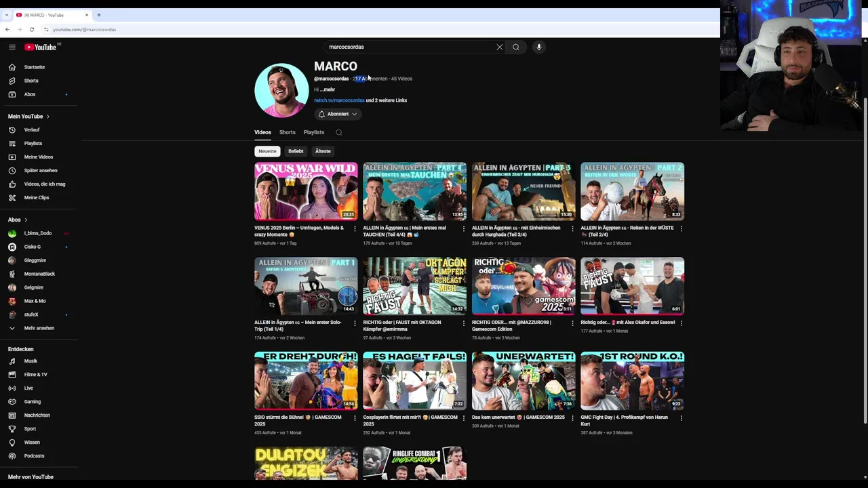
Task: Open 1ST ROUND K.O. thumbnail
Action: pyautogui.click(x=632, y=381)
